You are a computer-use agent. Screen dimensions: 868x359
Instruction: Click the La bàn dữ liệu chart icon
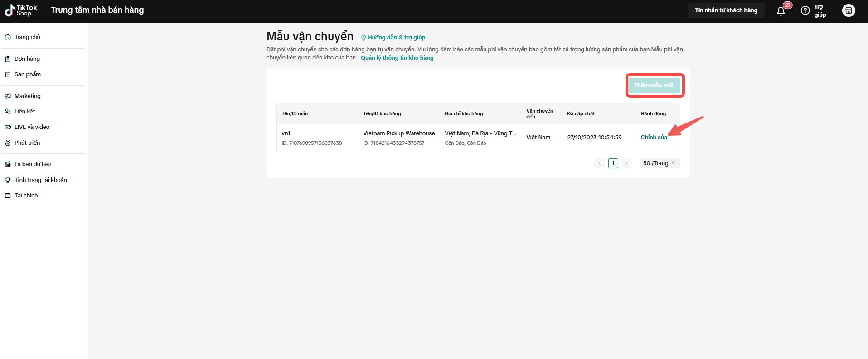(x=8, y=164)
